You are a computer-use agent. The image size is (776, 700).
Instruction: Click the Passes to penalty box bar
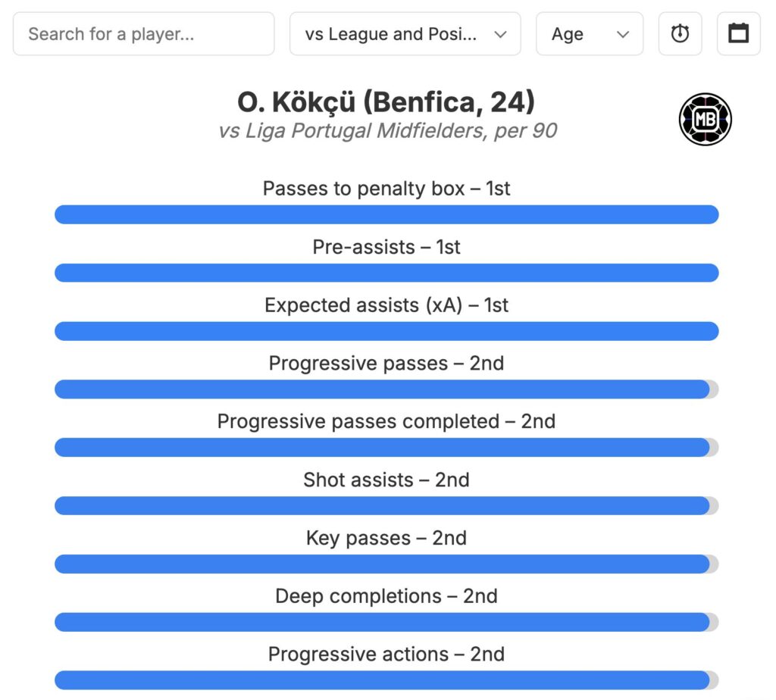pos(386,214)
